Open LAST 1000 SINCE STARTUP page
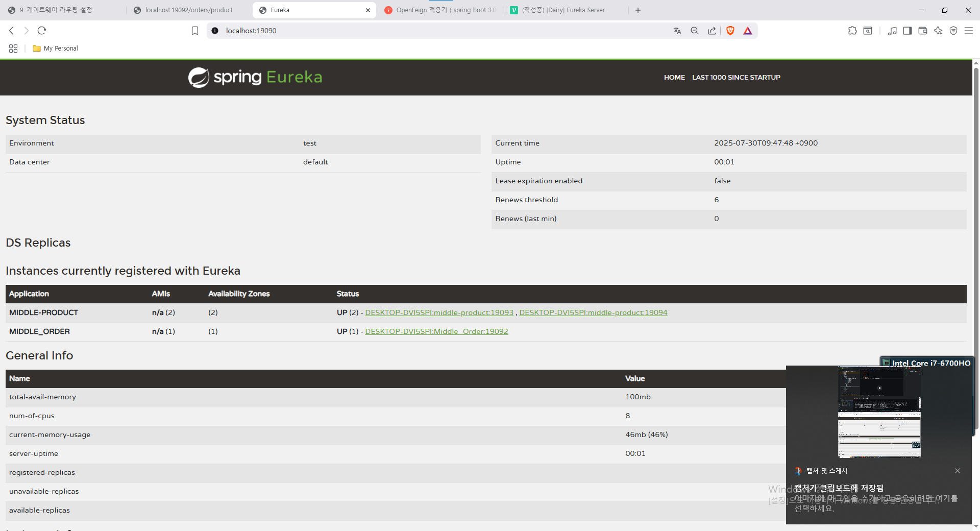Image resolution: width=980 pixels, height=531 pixels. coord(736,78)
